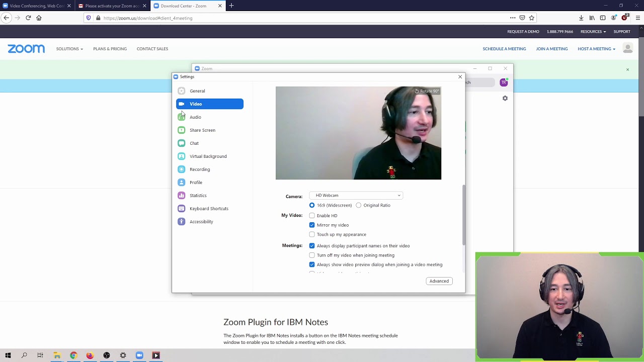Viewport: 644px width, 362px height.
Task: Open Zoom from the Windows taskbar
Action: [x=139, y=355]
